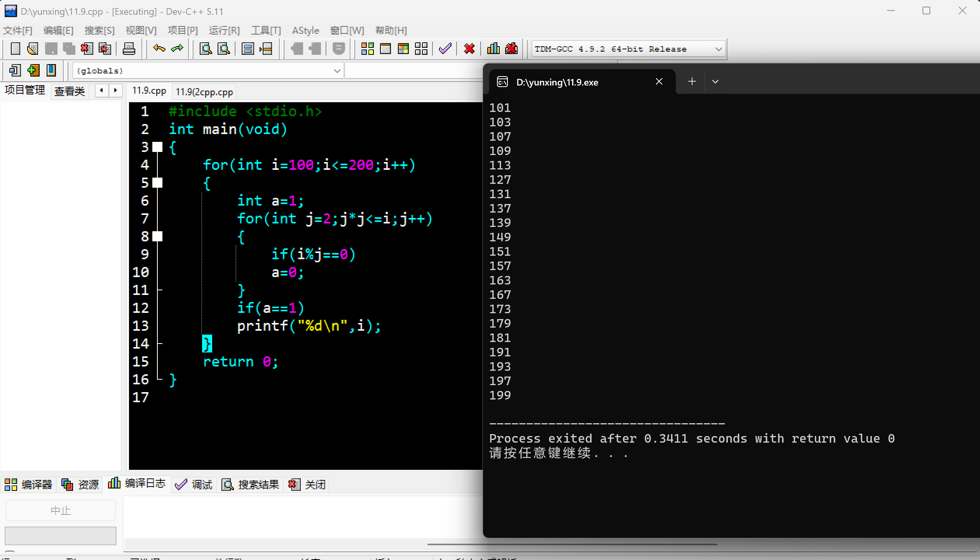Click the purple checkmark Debug icon
The width and height of the screenshot is (980, 560).
click(x=445, y=49)
